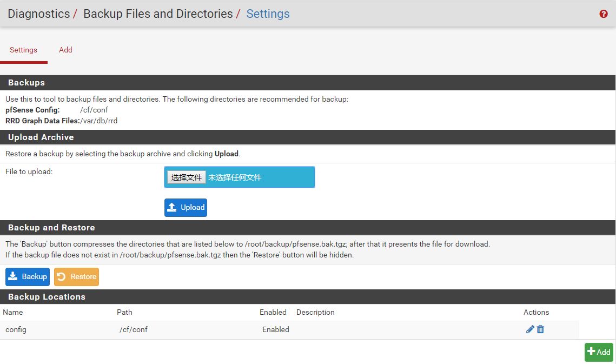Click Backup Files and Directories breadcrumb

click(158, 14)
